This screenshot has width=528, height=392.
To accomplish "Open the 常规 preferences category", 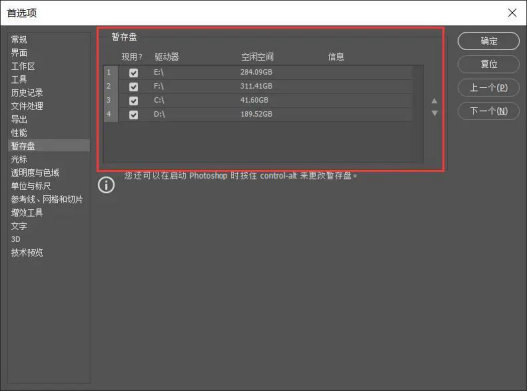I will click(x=19, y=39).
